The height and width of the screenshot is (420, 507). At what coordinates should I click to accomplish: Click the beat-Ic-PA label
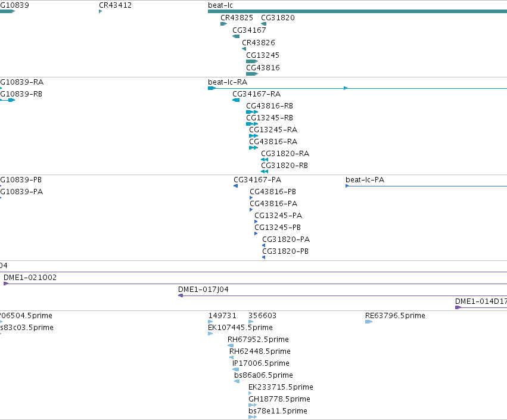(365, 180)
